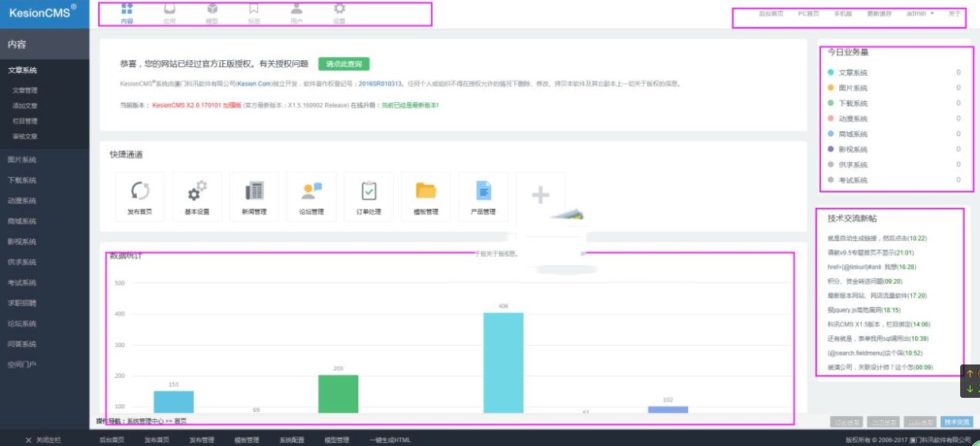Expand 下载系统 in the sidebar
Viewport: 980px width, 446px height.
click(x=23, y=180)
